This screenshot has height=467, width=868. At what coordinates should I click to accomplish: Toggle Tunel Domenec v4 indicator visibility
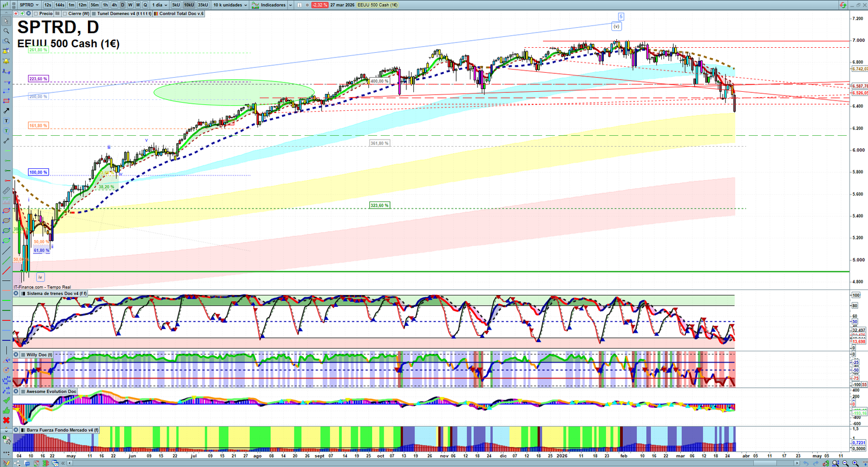click(x=94, y=14)
